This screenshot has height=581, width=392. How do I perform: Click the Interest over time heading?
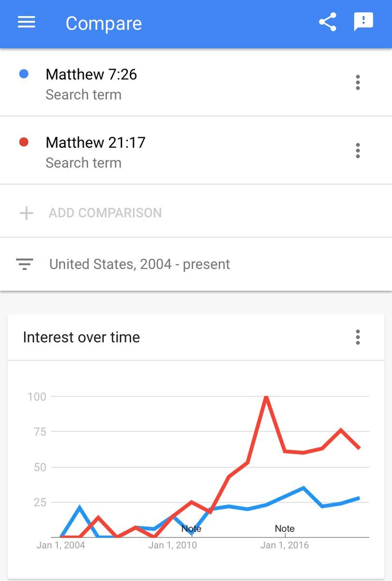[81, 337]
